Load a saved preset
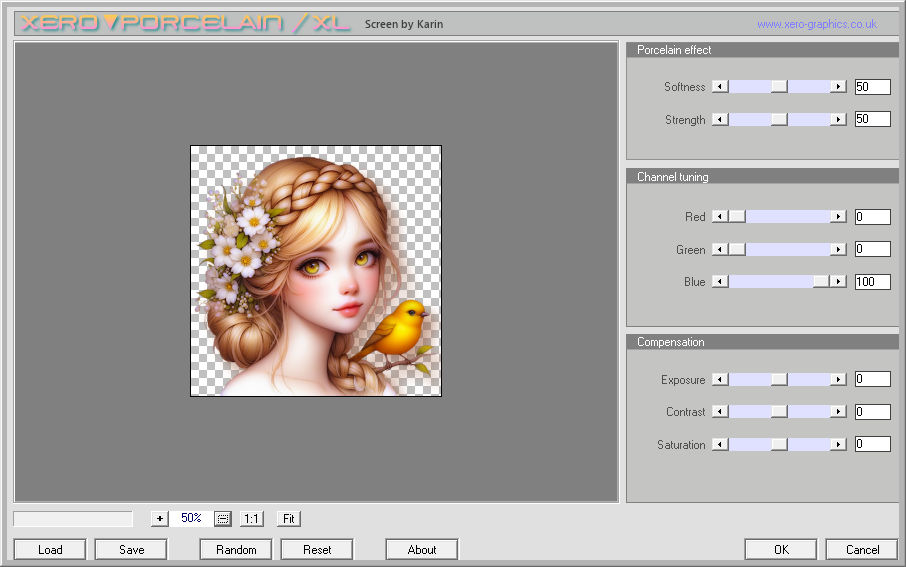The image size is (906, 567). pyautogui.click(x=50, y=549)
